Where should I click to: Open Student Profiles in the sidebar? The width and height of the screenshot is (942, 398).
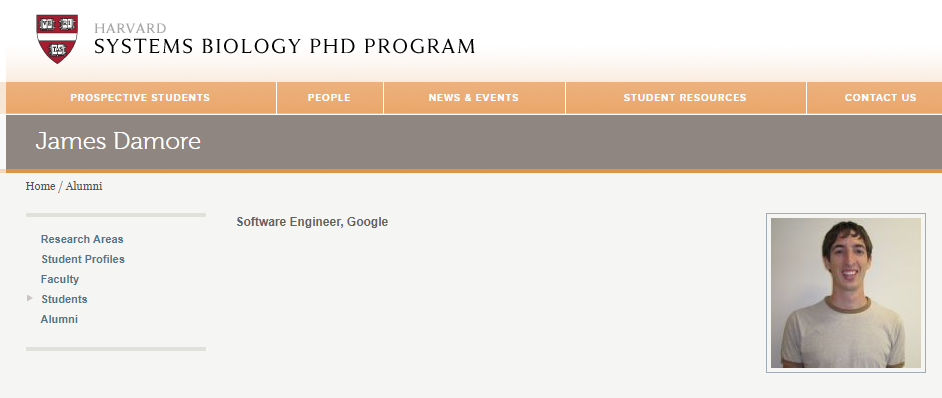click(83, 259)
